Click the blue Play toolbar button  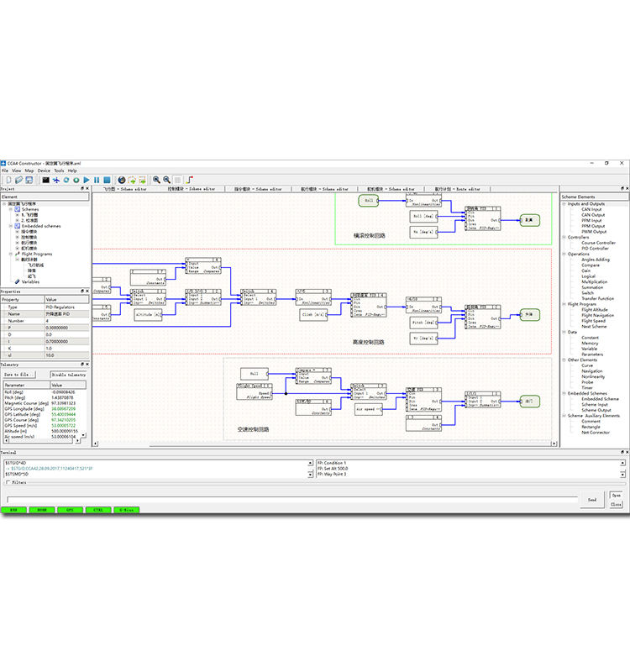click(x=87, y=180)
